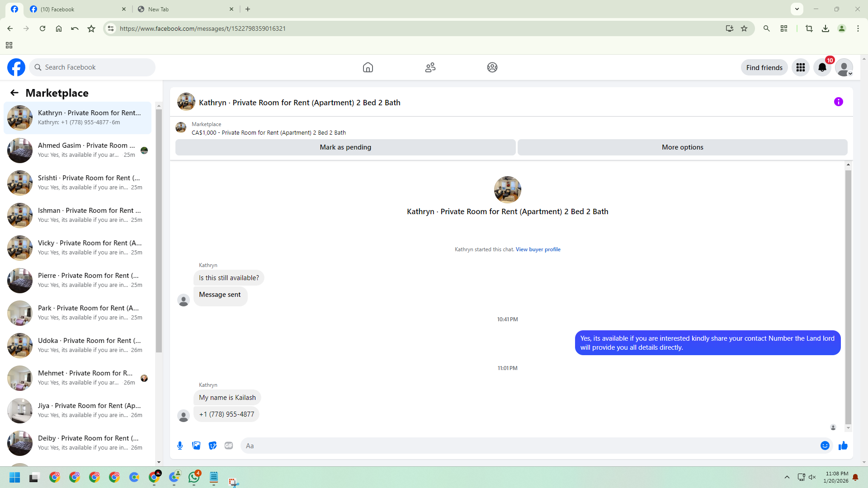Open browser three-dot menu
Screen dimensions: 868x488
pyautogui.click(x=858, y=28)
